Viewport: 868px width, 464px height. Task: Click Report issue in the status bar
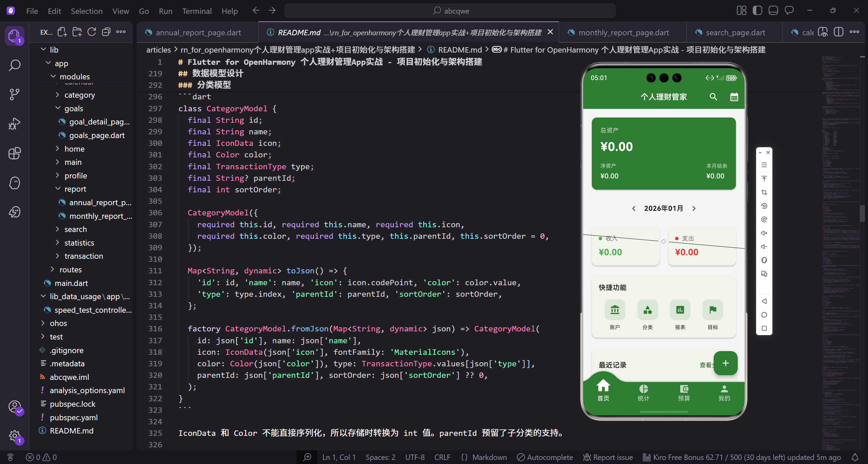tap(607, 457)
